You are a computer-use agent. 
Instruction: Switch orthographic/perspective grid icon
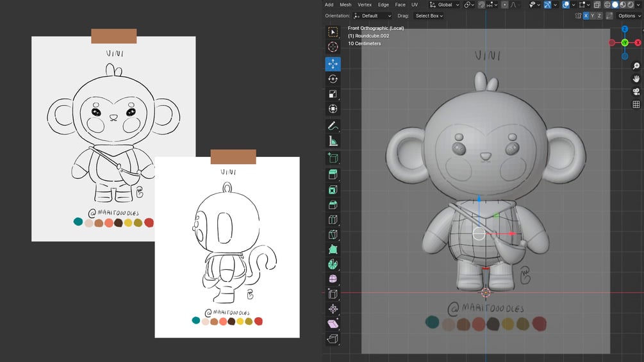click(x=636, y=104)
